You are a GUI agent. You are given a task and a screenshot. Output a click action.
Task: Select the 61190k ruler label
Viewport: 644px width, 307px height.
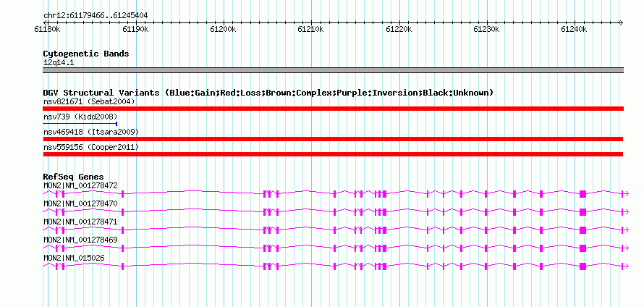135,29
